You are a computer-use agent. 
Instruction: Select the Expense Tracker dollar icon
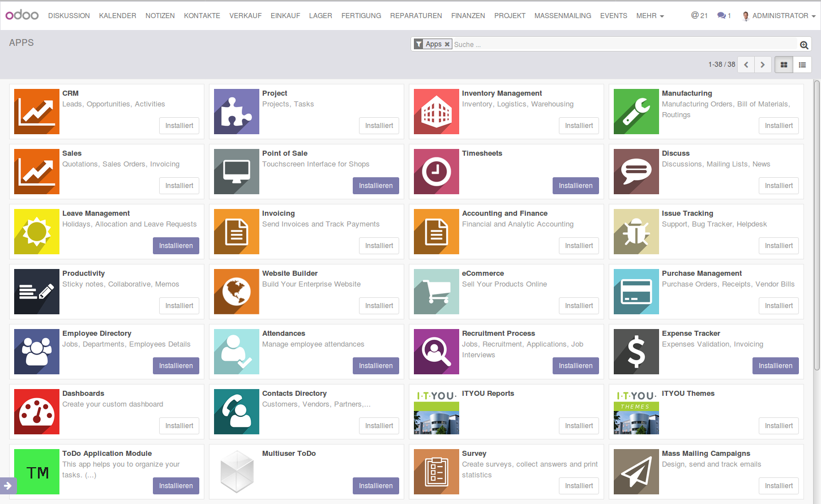636,352
